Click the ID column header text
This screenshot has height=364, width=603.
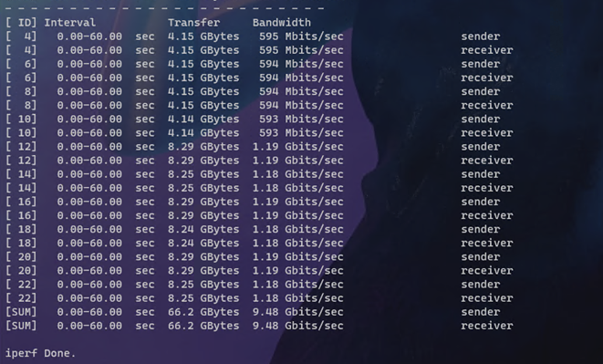25,23
